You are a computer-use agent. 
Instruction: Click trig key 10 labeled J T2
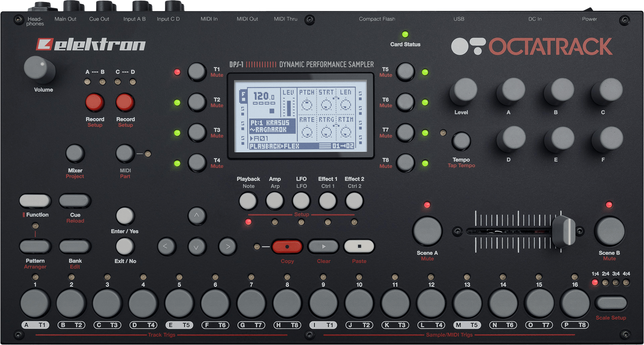pyautogui.click(x=359, y=303)
